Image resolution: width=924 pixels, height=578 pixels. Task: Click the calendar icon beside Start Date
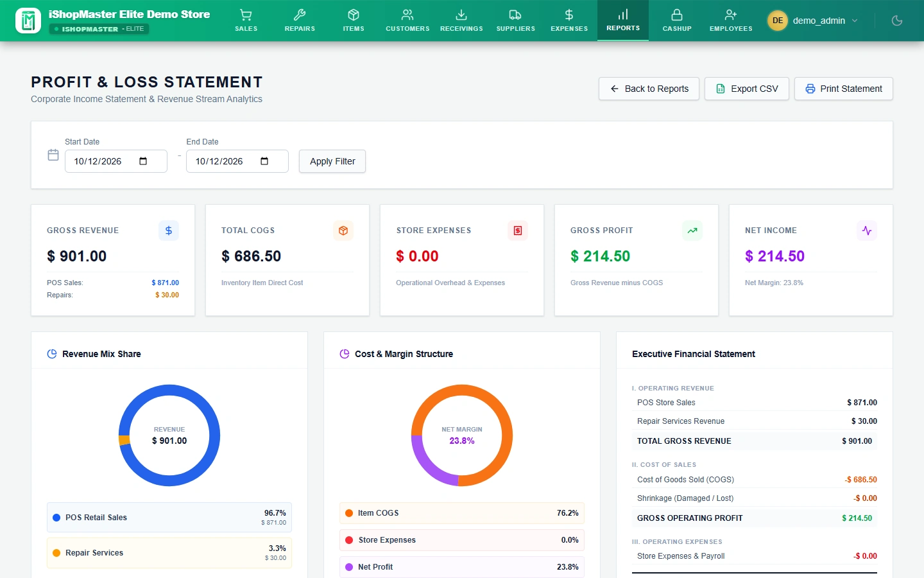click(53, 155)
